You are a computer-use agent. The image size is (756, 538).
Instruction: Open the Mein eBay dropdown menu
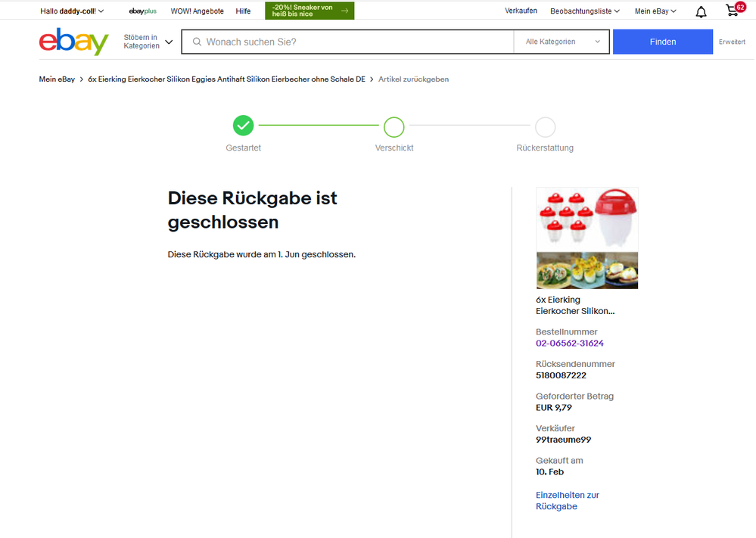pos(655,11)
